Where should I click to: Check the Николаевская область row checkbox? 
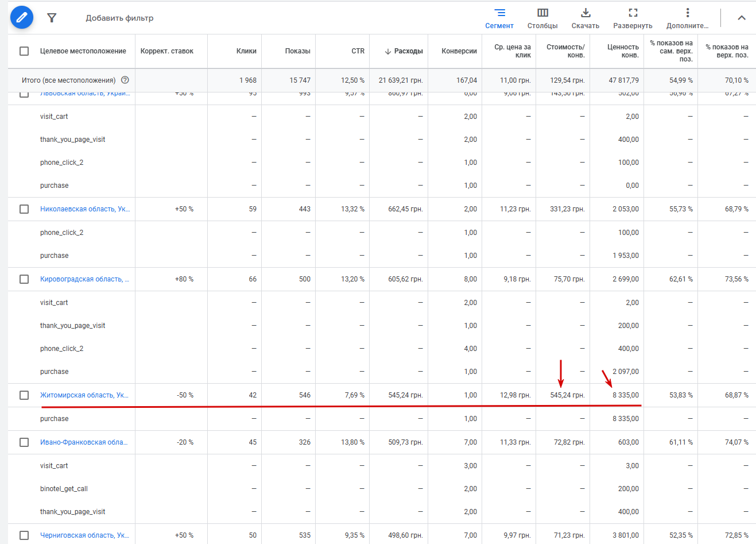(24, 209)
